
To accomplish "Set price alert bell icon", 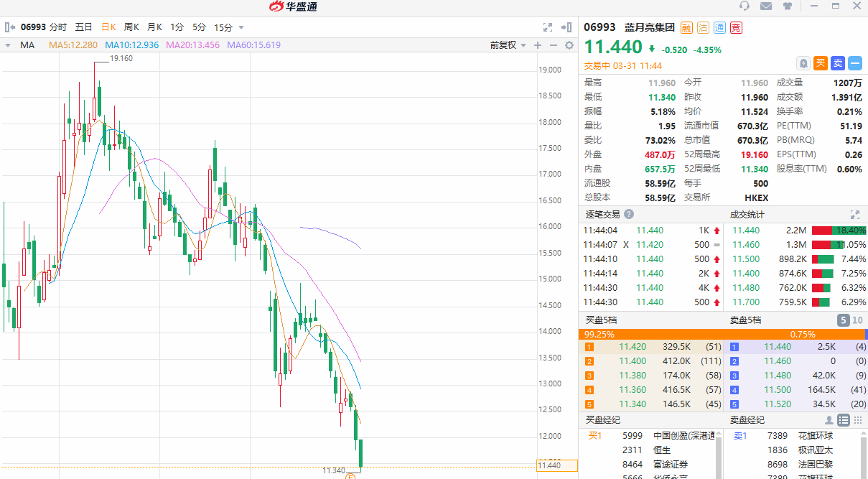I will coord(803,63).
